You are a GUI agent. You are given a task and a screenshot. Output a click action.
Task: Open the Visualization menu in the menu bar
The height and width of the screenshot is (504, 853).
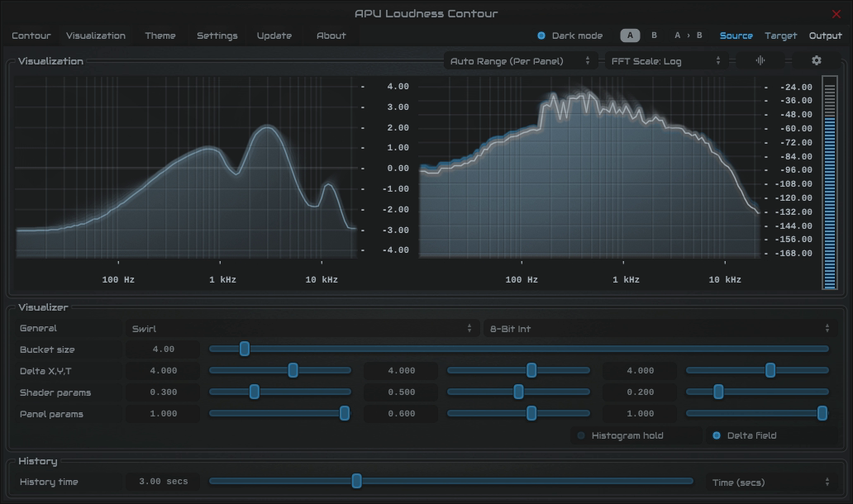pyautogui.click(x=96, y=36)
